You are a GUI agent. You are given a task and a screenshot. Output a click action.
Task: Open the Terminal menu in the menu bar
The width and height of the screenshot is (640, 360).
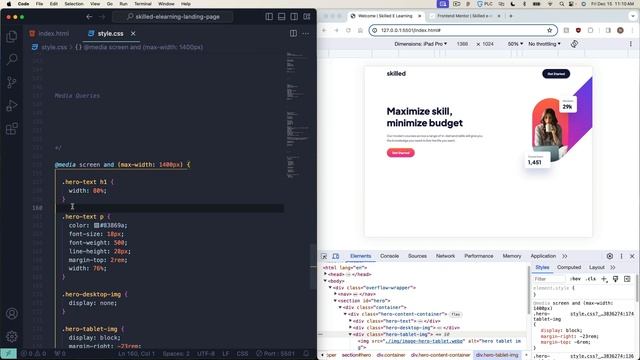[143, 4]
